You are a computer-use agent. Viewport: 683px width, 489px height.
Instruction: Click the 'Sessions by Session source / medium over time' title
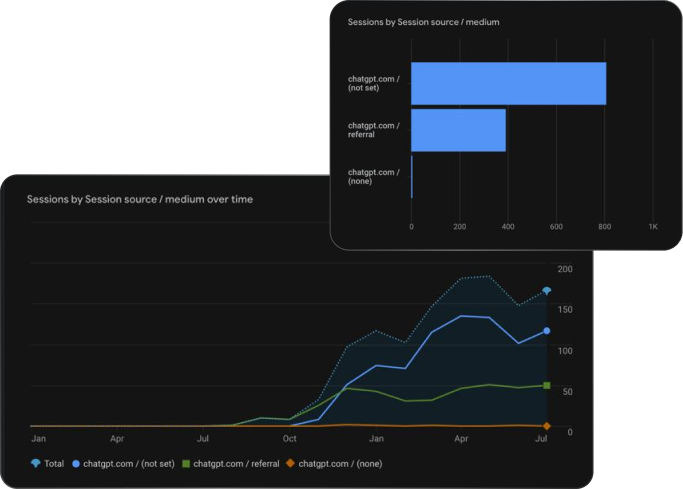tap(140, 199)
